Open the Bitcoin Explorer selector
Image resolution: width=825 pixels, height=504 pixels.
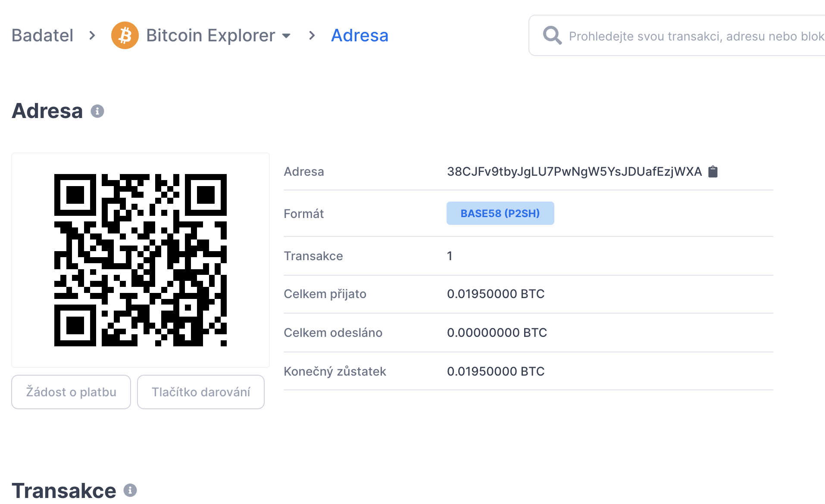210,35
